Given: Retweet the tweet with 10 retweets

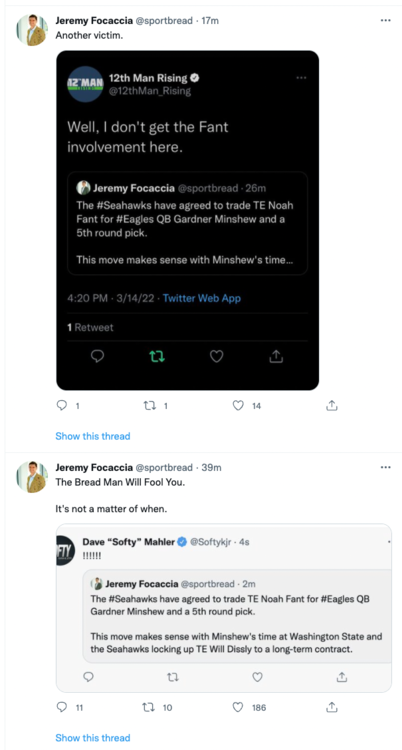Looking at the screenshot, I should [149, 707].
